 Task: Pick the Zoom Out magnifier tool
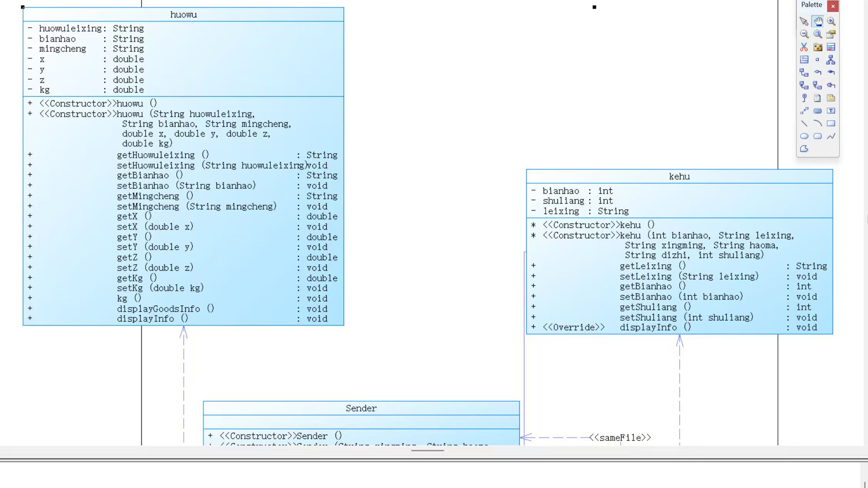coord(804,34)
